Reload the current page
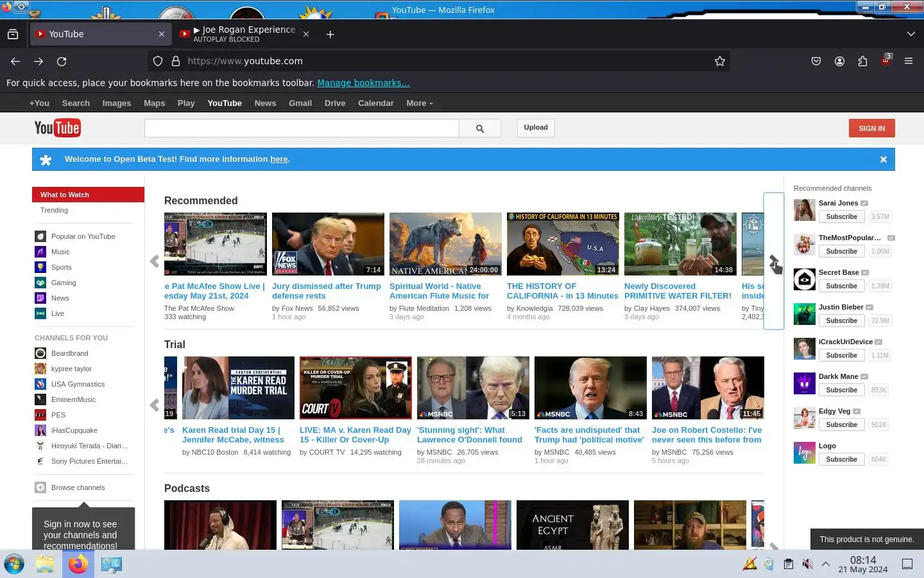924x578 pixels. [x=62, y=61]
